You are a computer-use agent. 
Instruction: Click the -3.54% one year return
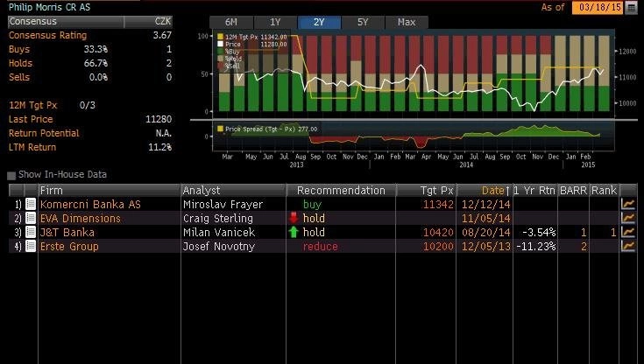click(539, 232)
